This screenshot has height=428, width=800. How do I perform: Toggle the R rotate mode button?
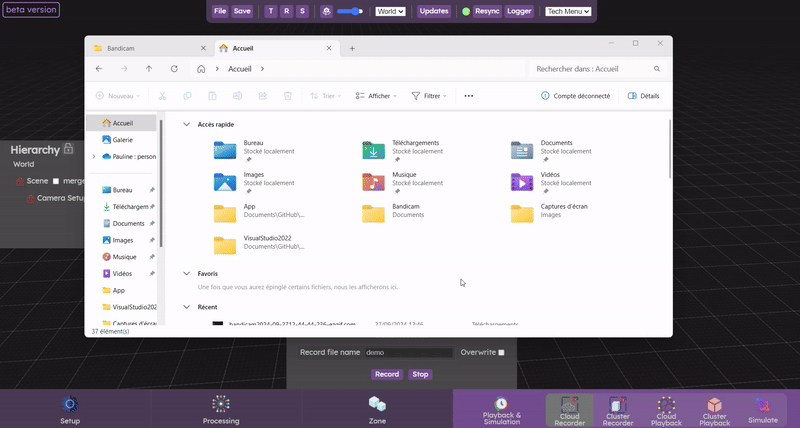coord(287,11)
